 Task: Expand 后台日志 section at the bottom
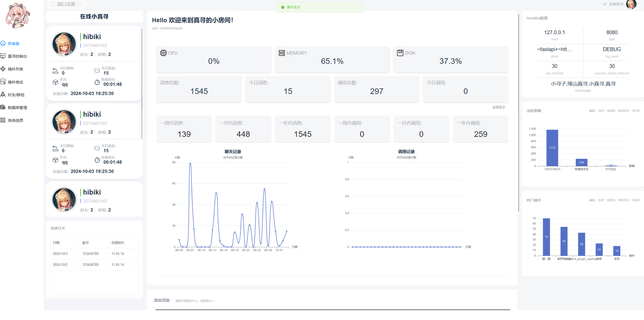tap(162, 300)
